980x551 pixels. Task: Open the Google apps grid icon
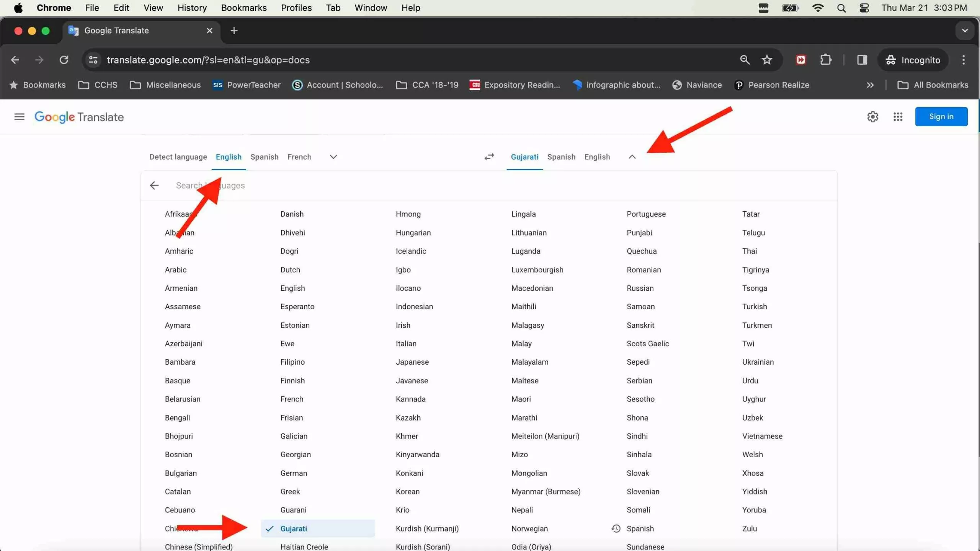point(898,117)
